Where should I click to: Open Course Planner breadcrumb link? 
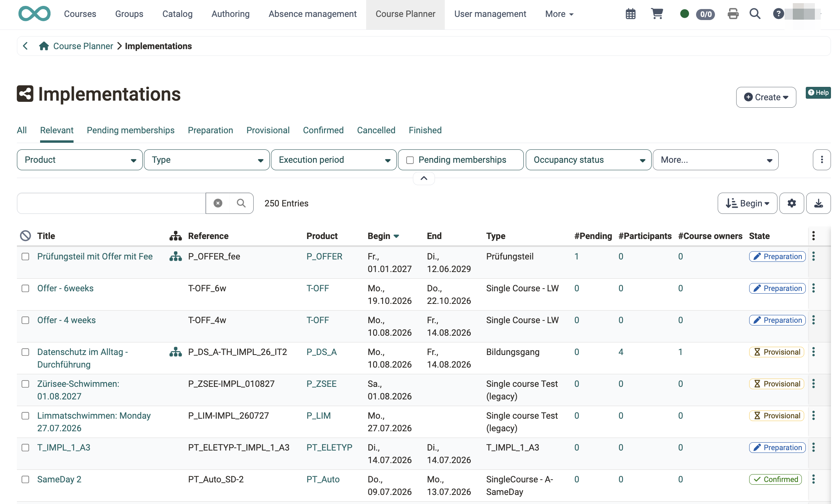[x=83, y=46]
